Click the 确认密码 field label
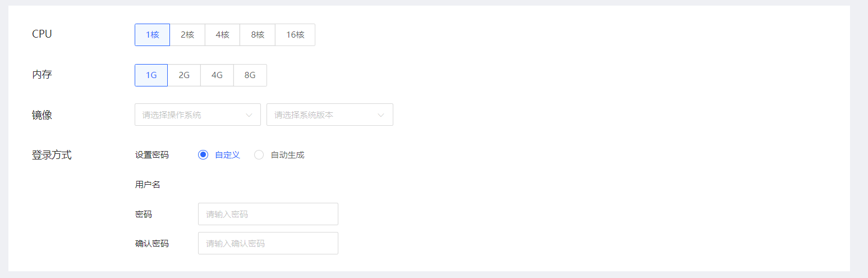The height and width of the screenshot is (278, 868). pos(151,243)
